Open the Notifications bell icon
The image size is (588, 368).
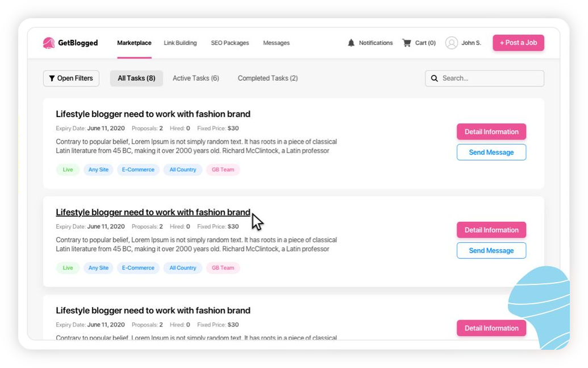tap(351, 43)
